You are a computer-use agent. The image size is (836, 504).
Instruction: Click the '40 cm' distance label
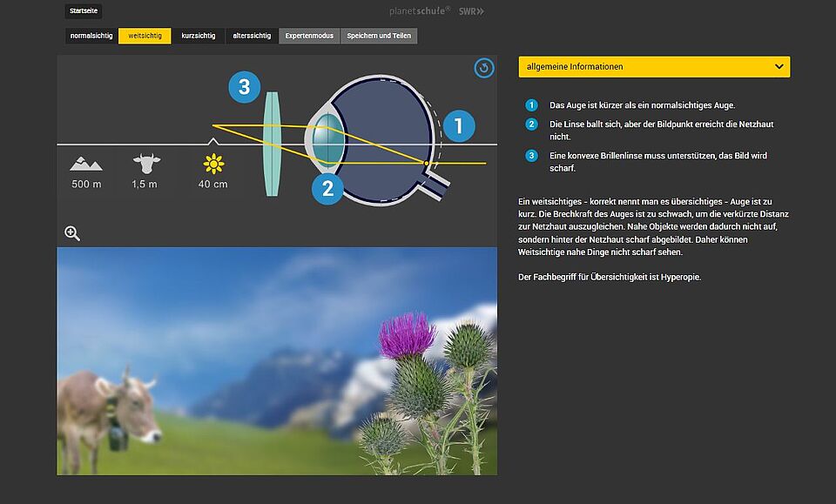212,185
